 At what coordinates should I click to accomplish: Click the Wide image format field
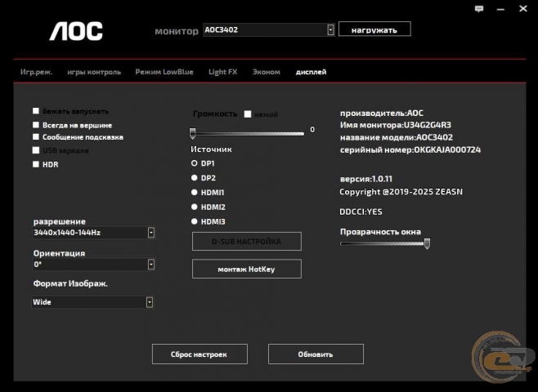(x=92, y=302)
